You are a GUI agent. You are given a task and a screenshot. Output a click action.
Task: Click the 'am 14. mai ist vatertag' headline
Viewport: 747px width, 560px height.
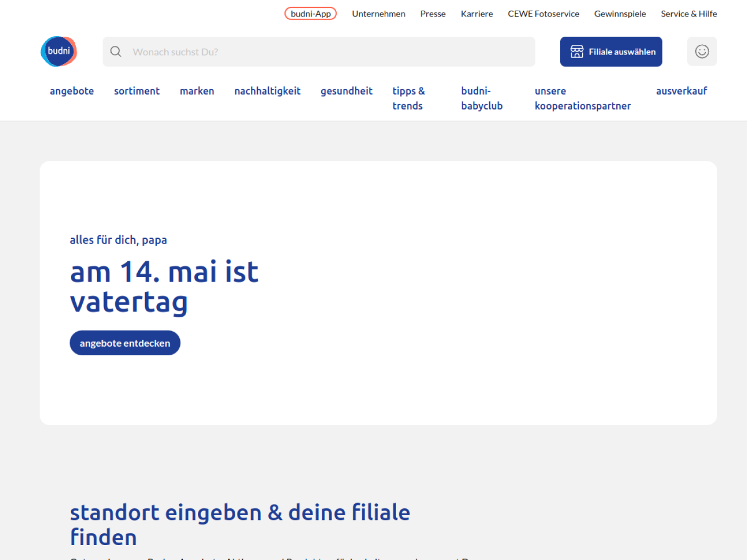(164, 287)
